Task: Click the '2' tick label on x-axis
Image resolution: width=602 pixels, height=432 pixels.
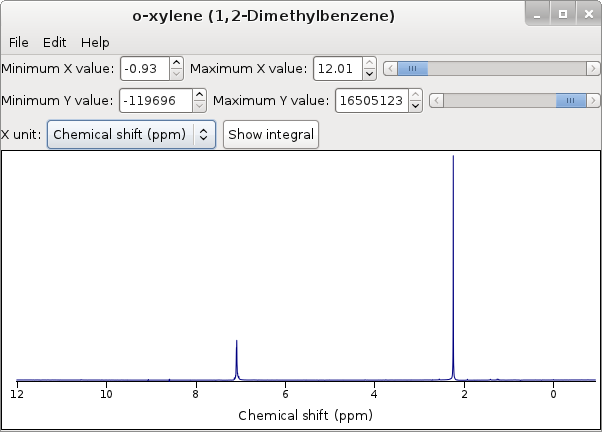Action: pos(464,394)
